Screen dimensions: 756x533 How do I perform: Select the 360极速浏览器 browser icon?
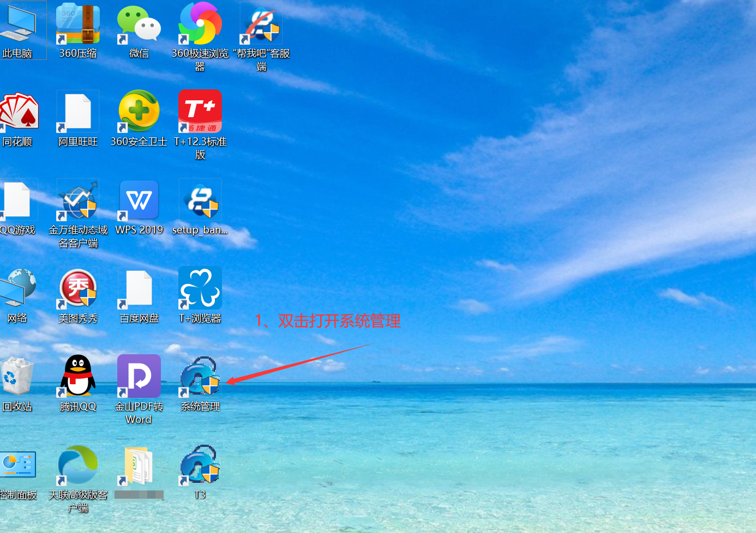(200, 25)
